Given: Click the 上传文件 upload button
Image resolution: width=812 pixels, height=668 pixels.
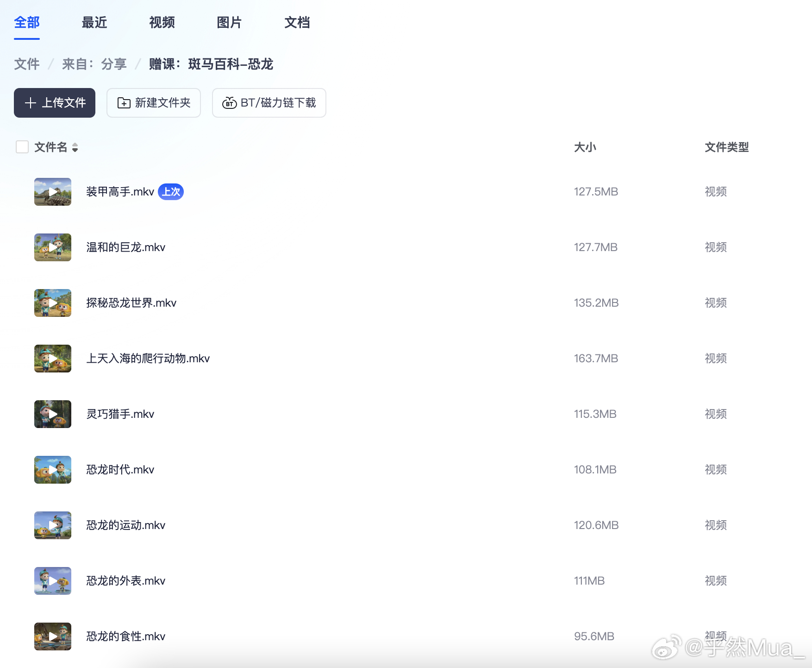Looking at the screenshot, I should (x=54, y=103).
